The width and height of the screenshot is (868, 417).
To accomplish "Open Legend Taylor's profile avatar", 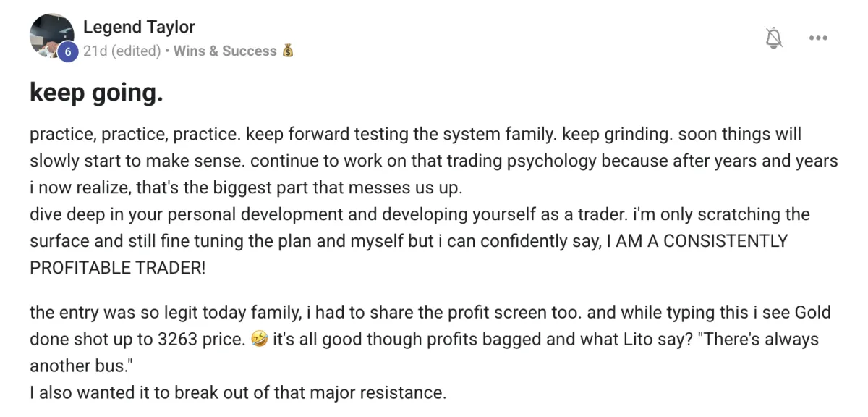I will coord(52,35).
